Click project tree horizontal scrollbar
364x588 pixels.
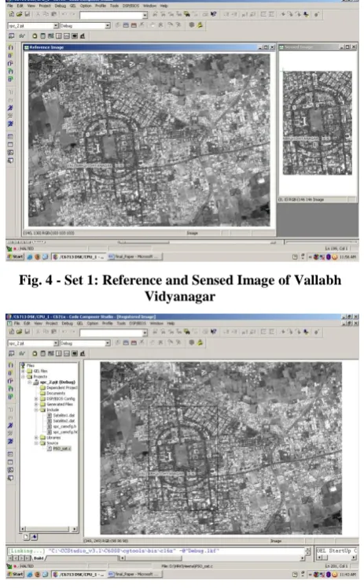tap(48, 529)
